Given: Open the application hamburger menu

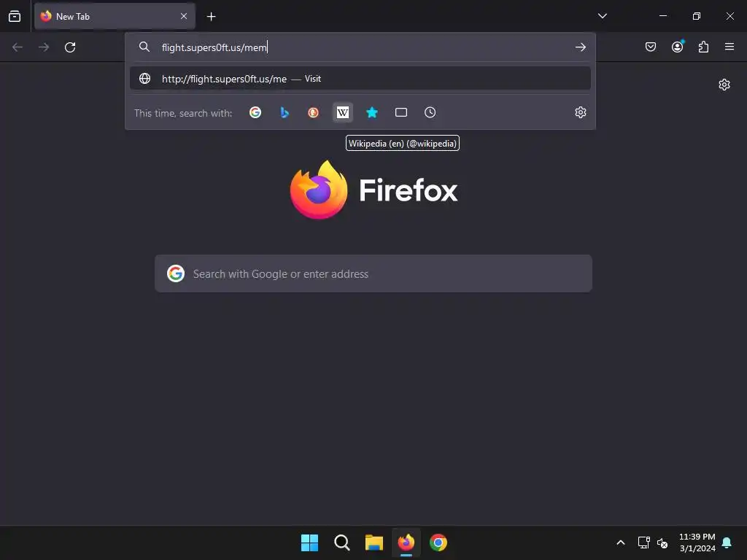Looking at the screenshot, I should 729,47.
